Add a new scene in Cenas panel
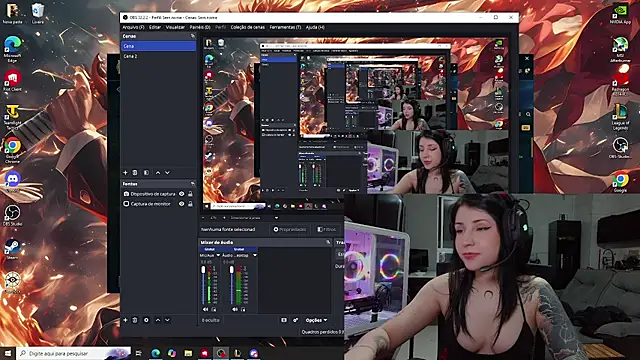The width and height of the screenshot is (640, 360). click(125, 173)
